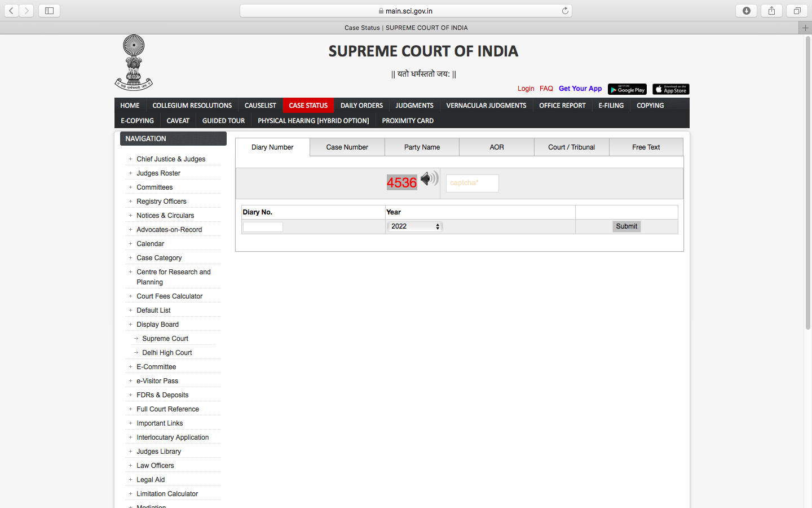
Task: Open the Safari share icon
Action: point(771,11)
